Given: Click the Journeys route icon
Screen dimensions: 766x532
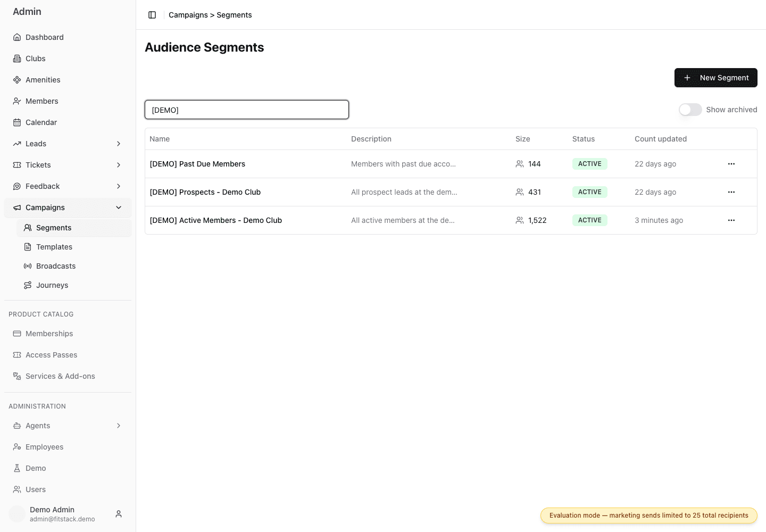Looking at the screenshot, I should (x=28, y=285).
